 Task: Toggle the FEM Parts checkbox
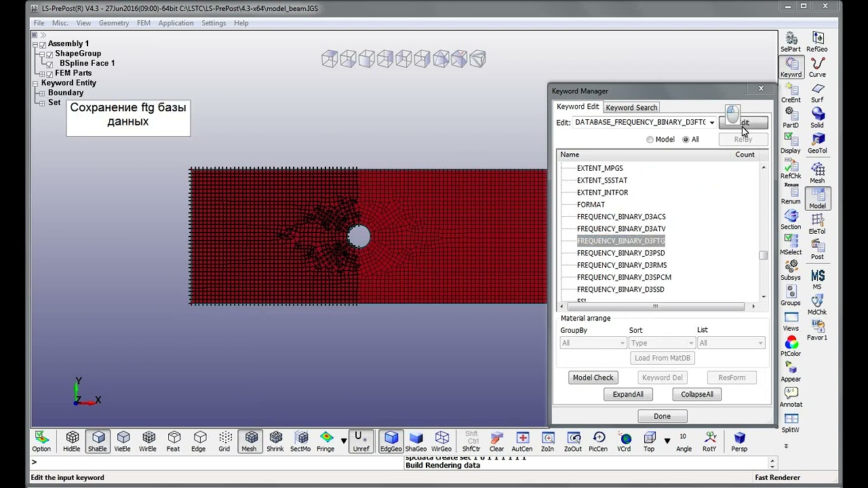click(x=50, y=74)
